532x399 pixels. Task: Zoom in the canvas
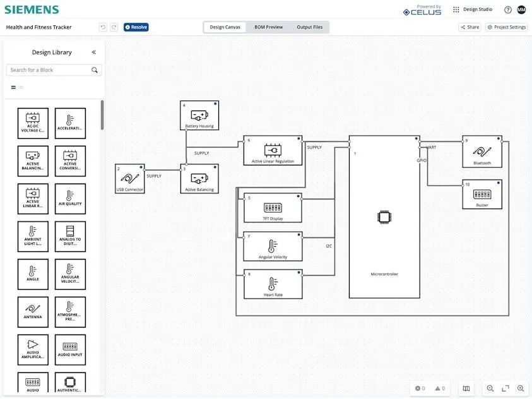tap(521, 388)
